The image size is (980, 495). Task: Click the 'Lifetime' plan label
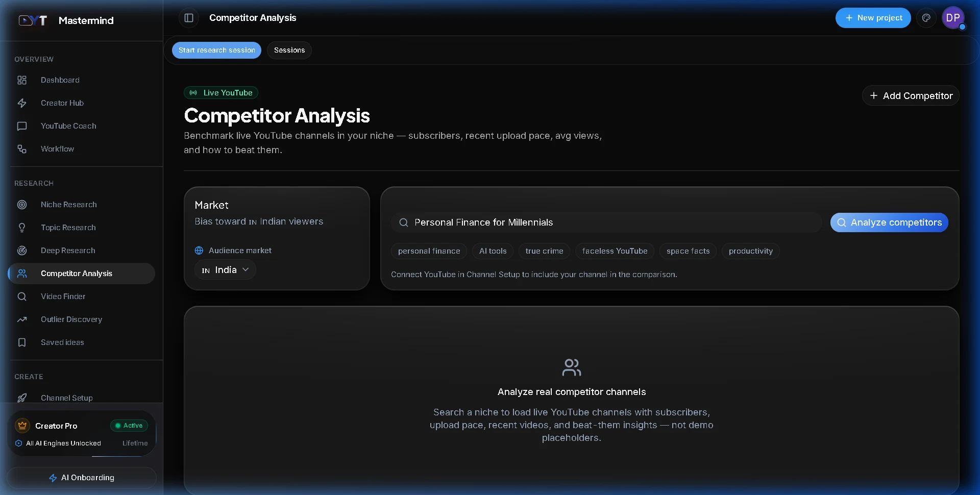click(135, 443)
